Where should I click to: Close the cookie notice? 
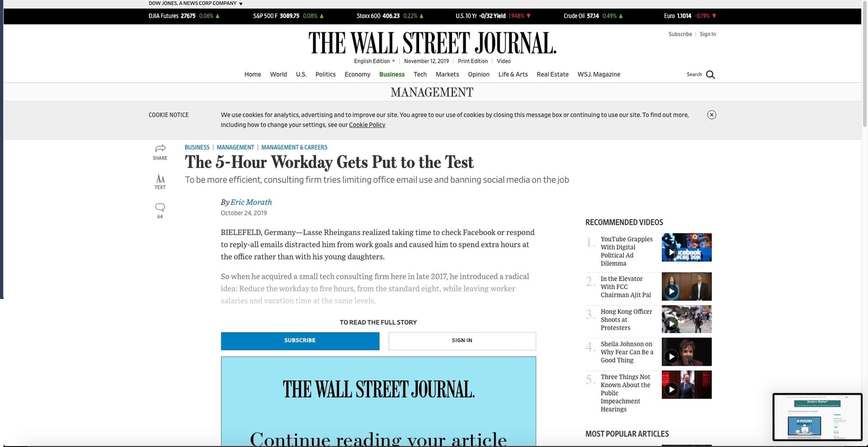click(x=712, y=115)
